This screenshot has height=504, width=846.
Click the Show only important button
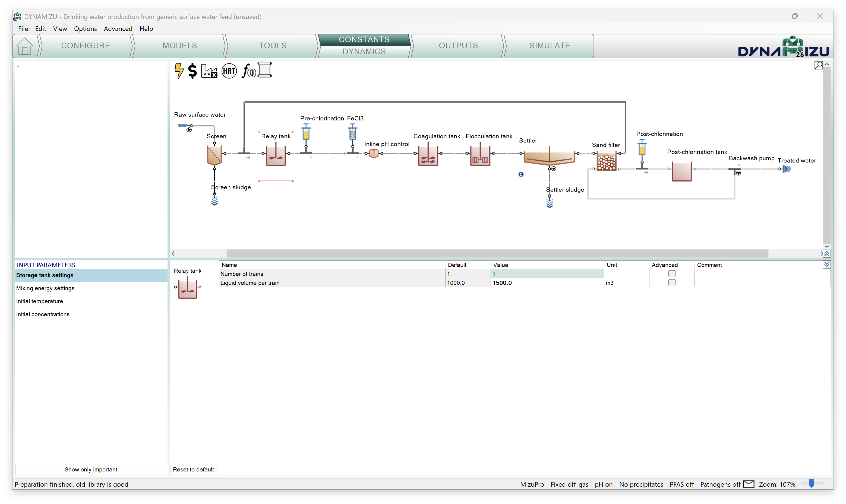coord(91,469)
